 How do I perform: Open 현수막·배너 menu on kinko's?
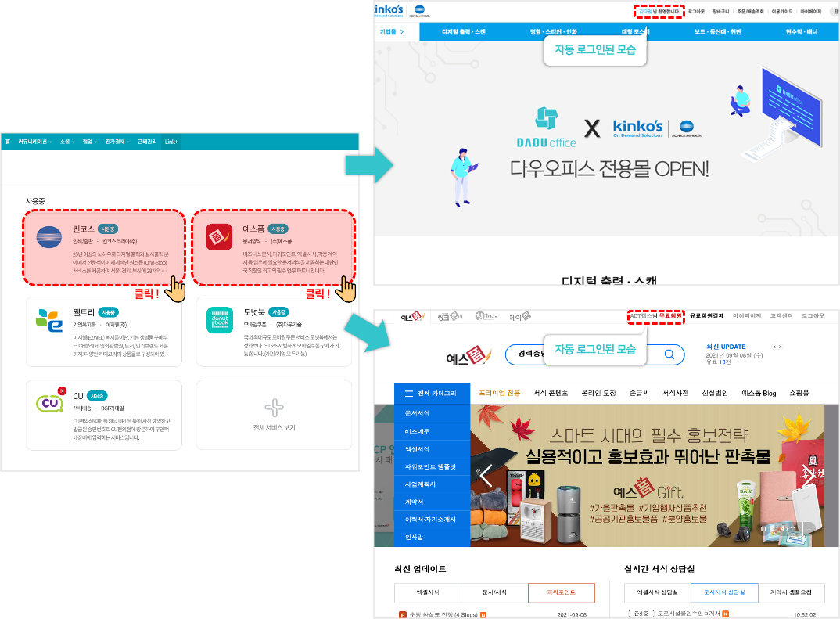802,31
